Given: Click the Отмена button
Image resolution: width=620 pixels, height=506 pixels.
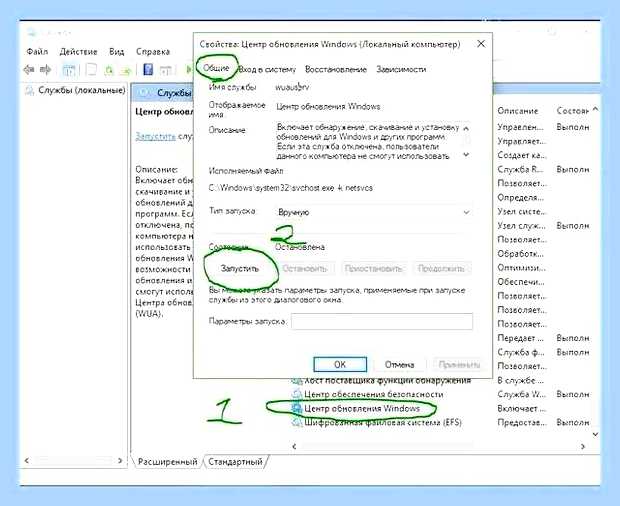Looking at the screenshot, I should tap(399, 364).
